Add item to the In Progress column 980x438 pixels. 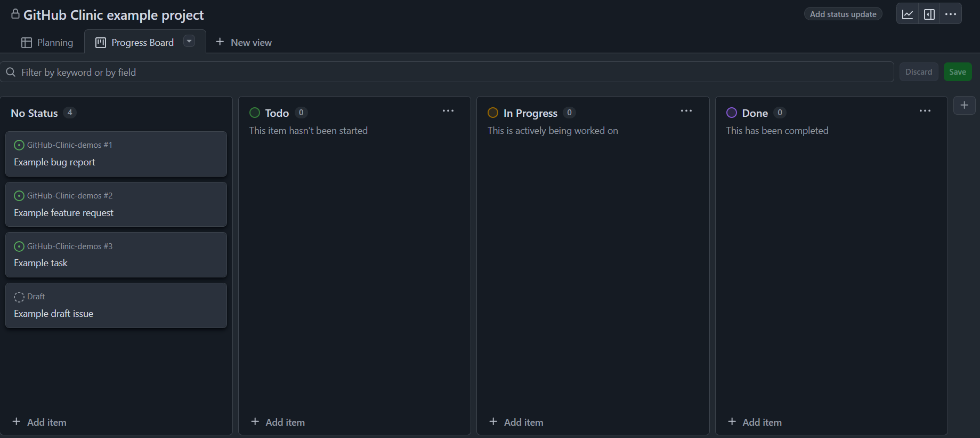pos(516,422)
